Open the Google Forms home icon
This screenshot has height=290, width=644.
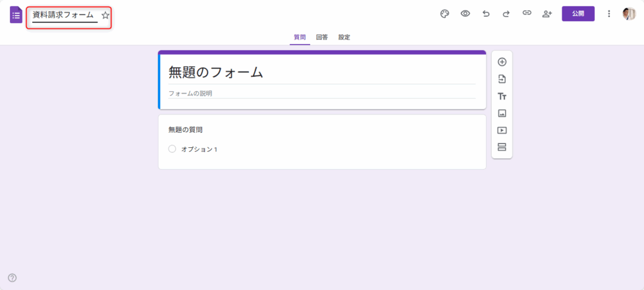tap(16, 14)
